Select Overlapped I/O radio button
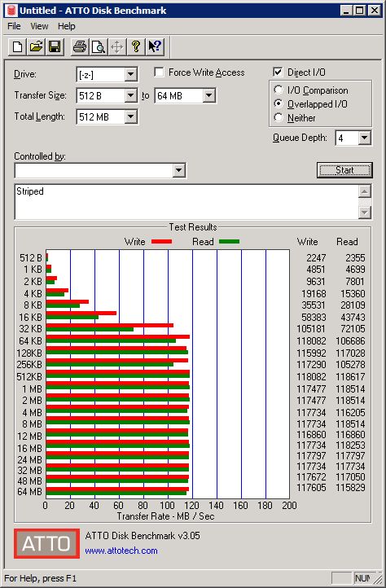This screenshot has width=386, height=588. click(x=279, y=104)
